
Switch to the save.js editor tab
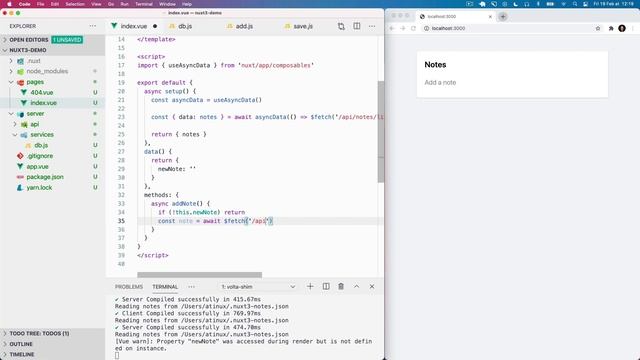303,26
